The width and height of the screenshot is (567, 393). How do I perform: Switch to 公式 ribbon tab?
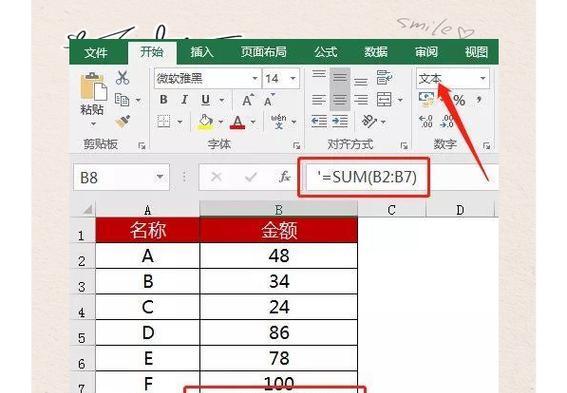click(325, 52)
